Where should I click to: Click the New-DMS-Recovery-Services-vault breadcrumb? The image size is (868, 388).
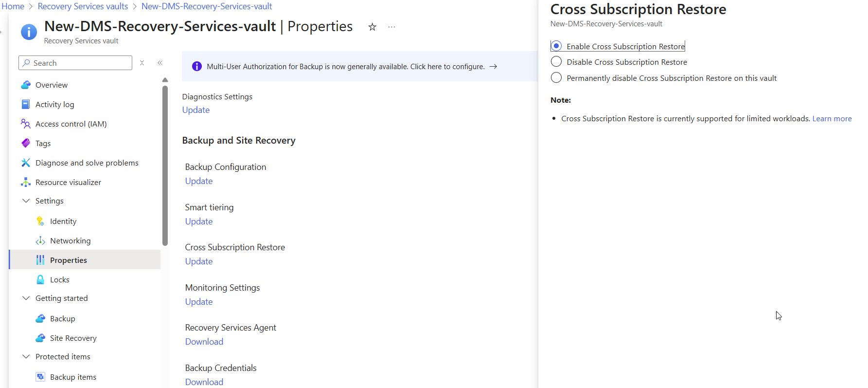[x=207, y=6]
